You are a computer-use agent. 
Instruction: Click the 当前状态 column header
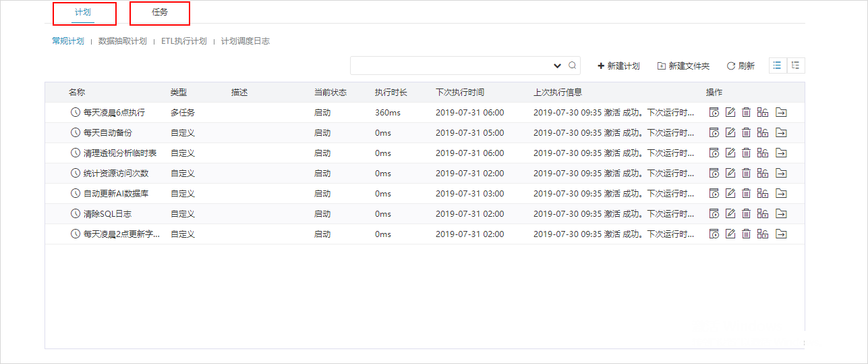point(330,93)
